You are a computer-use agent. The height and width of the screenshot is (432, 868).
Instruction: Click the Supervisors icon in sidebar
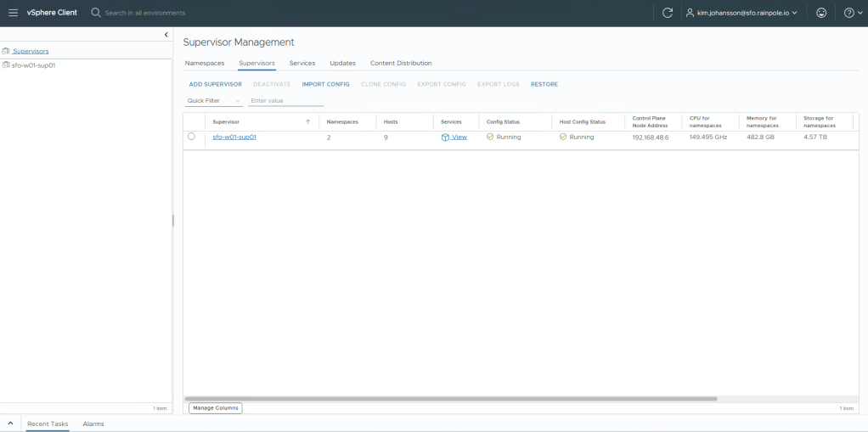point(6,51)
